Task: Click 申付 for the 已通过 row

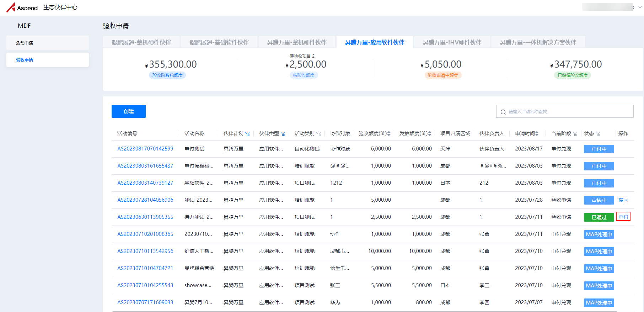Action: click(623, 217)
